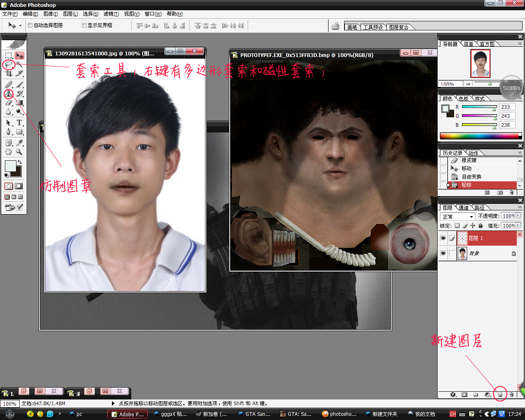Toggle lock transparent pixels in Layers panel
525x420 pixels.
[457, 226]
